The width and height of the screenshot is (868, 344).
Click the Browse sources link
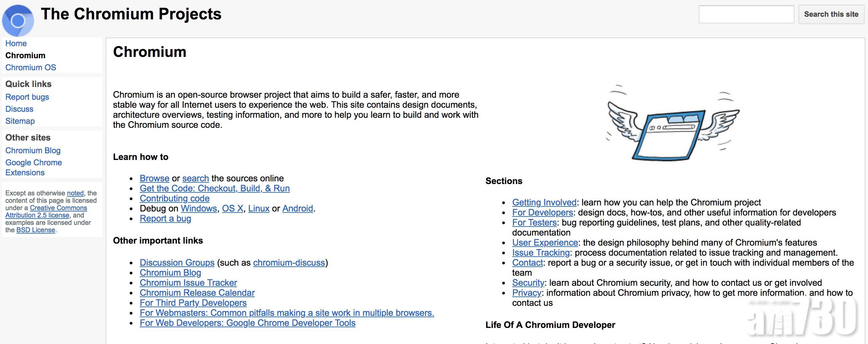(154, 178)
